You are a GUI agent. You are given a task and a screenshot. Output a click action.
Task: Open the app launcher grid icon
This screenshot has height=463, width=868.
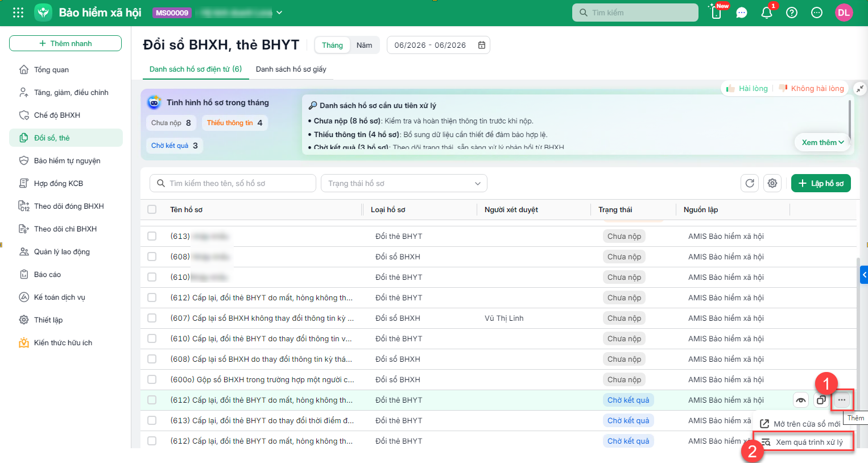tap(18, 13)
